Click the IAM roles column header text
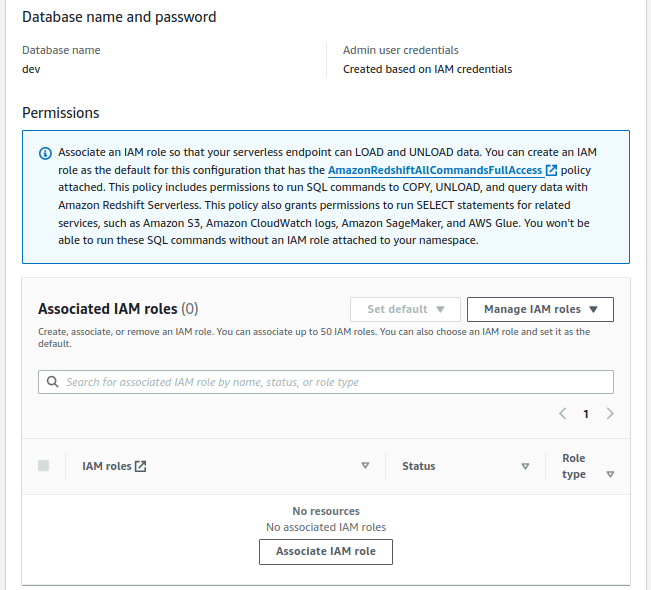 click(x=106, y=466)
